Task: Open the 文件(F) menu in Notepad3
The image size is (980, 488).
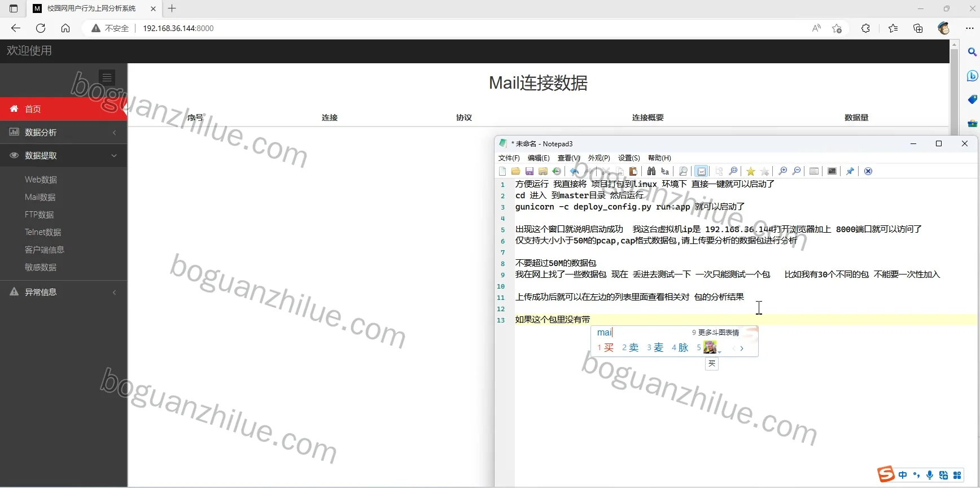Action: click(x=509, y=158)
